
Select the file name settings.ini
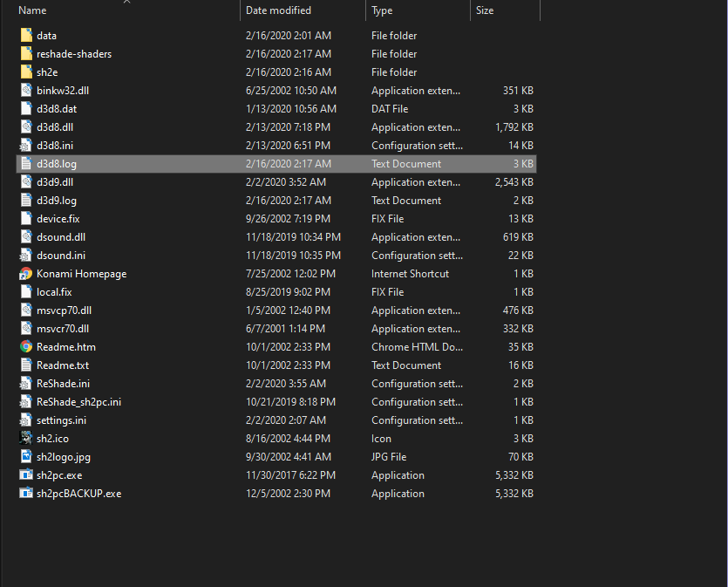point(61,420)
